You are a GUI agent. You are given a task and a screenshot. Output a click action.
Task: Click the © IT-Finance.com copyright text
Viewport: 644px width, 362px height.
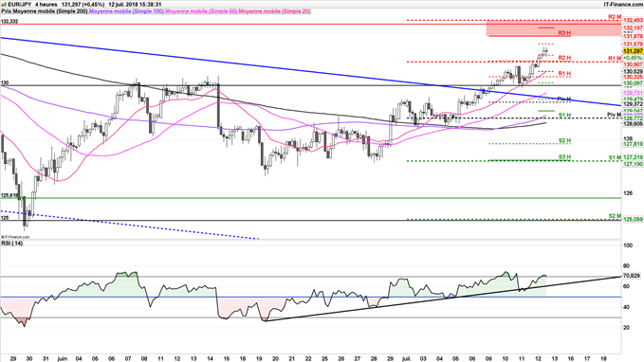[x=15, y=237]
